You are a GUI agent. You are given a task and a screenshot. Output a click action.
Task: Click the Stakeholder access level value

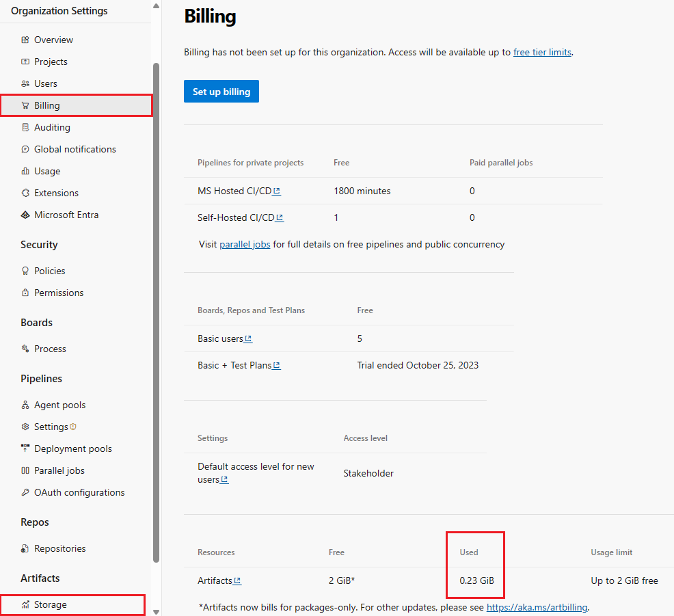pos(368,474)
